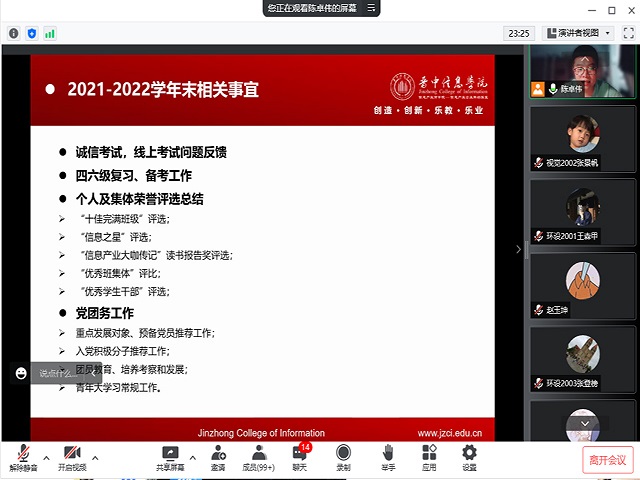
Task: Collapse the participant video panel arrow
Action: (x=518, y=249)
